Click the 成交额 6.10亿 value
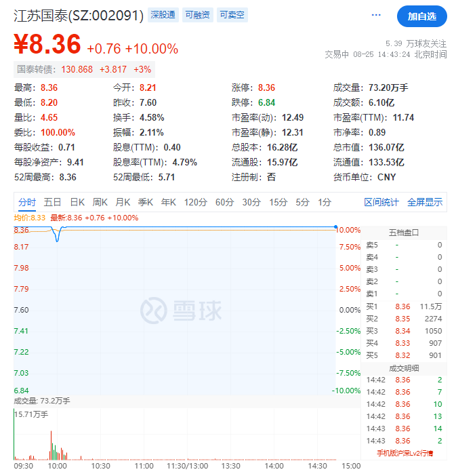 (381, 102)
